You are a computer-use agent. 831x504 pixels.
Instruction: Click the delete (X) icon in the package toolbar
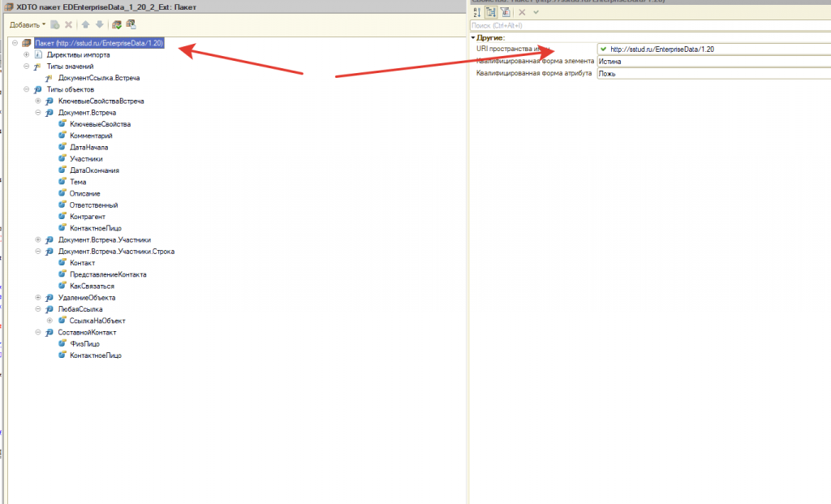click(68, 24)
